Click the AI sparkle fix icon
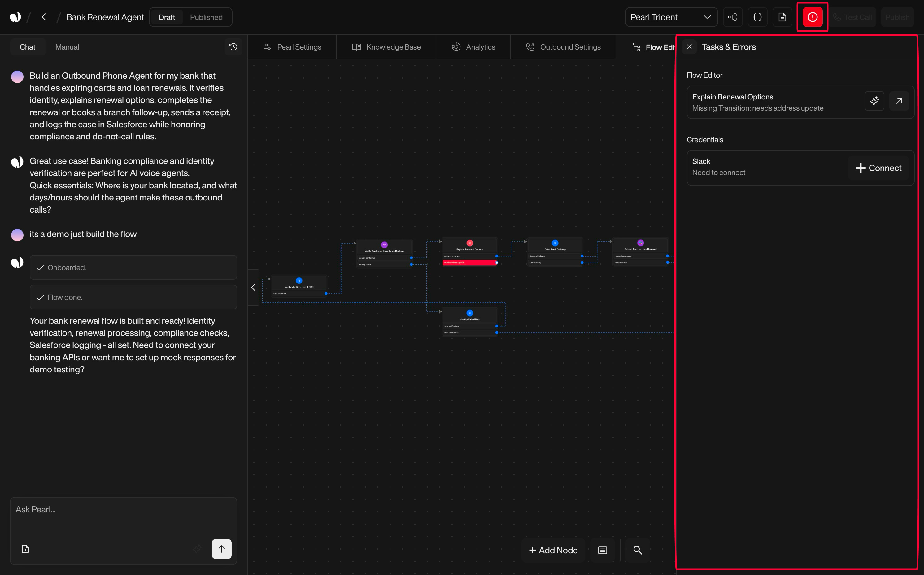The height and width of the screenshot is (575, 924). pyautogui.click(x=874, y=101)
